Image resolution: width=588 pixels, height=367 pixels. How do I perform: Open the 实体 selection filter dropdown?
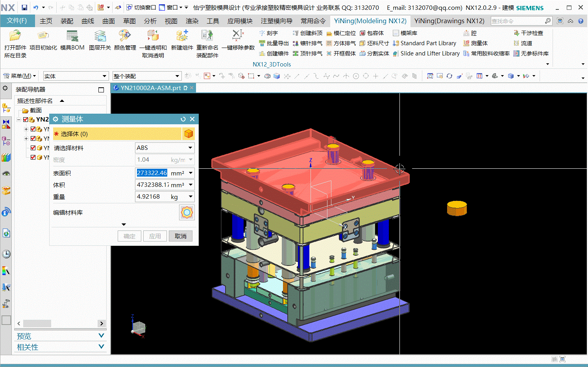pyautogui.click(x=76, y=76)
